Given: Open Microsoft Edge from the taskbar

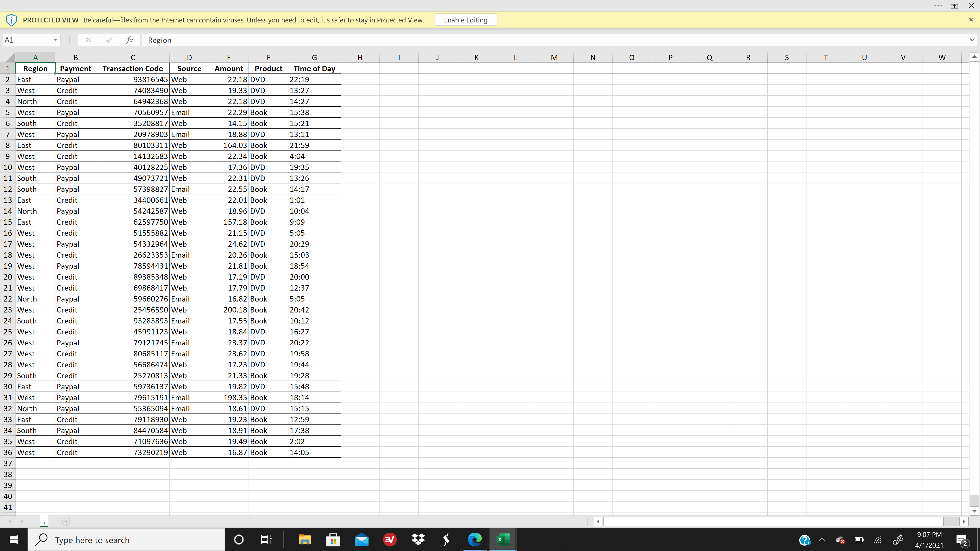Looking at the screenshot, I should [474, 540].
